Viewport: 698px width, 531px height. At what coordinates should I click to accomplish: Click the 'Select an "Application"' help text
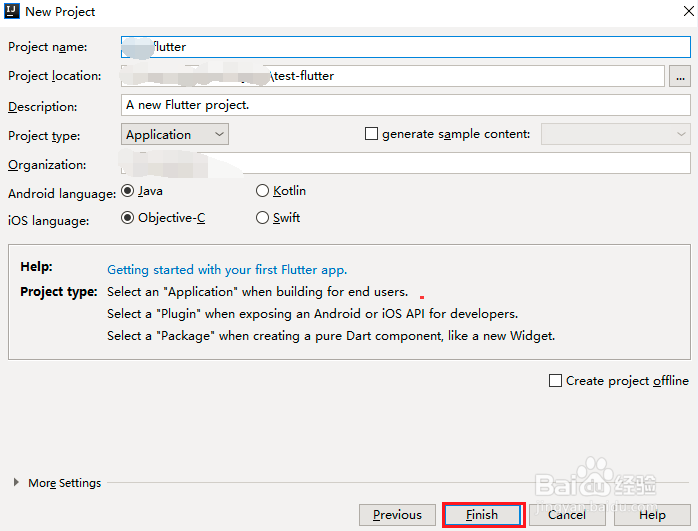click(x=258, y=292)
